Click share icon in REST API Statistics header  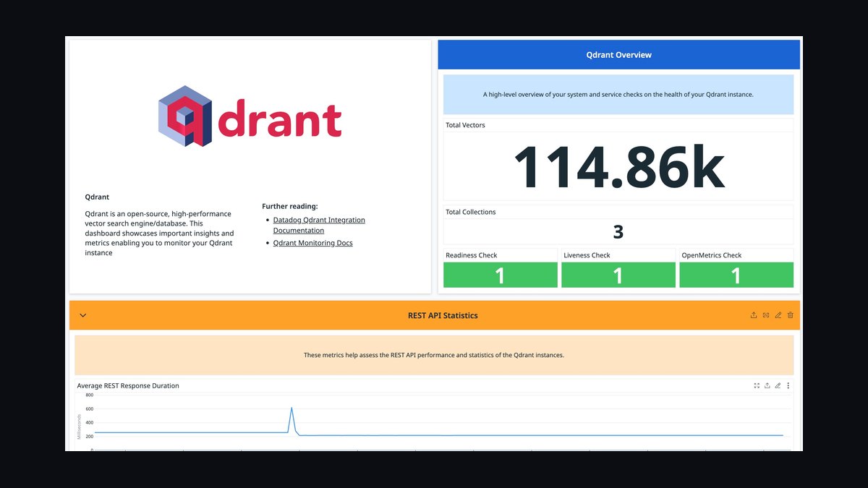pos(754,315)
